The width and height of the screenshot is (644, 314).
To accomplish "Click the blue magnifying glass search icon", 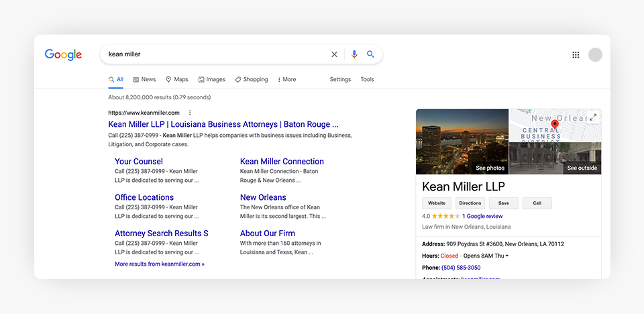I will click(x=370, y=54).
